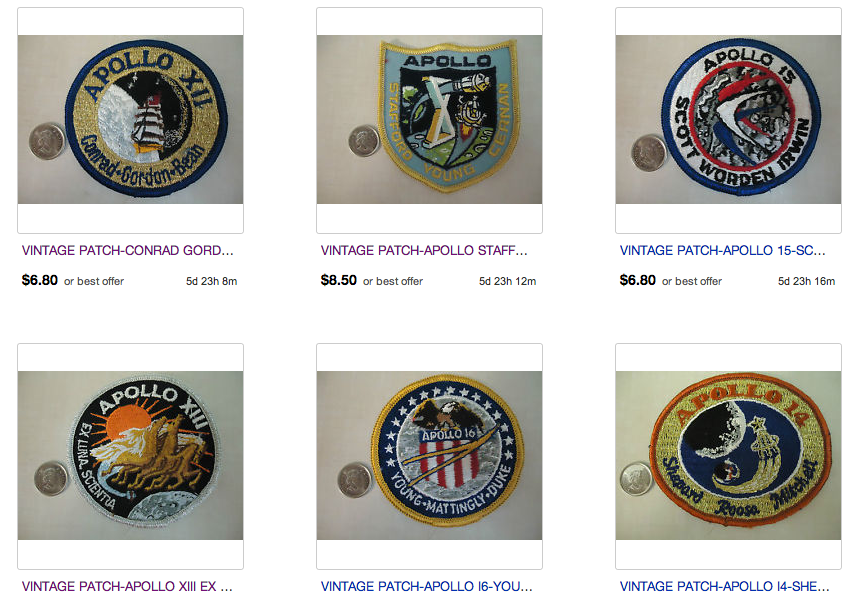Viewport: 853px width, 602px height.
Task: Click 'or best offer' under the Conrad Gordon listing
Action: 94,282
